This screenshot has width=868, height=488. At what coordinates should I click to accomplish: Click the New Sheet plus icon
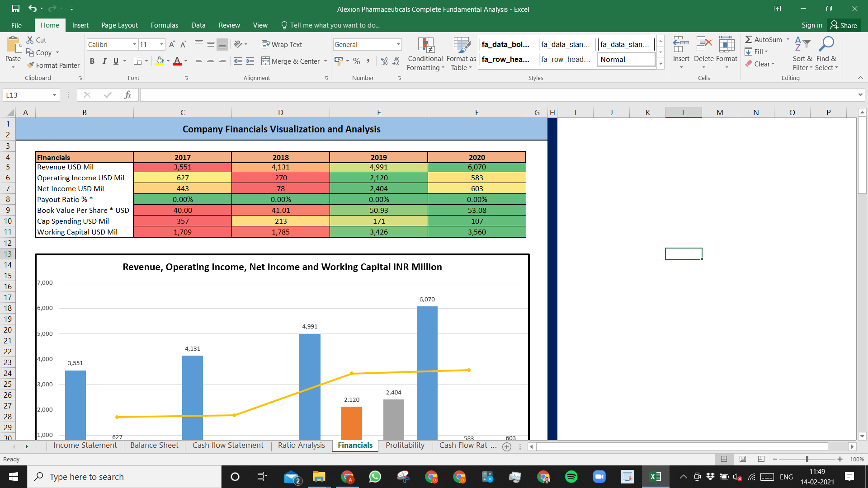(x=507, y=446)
